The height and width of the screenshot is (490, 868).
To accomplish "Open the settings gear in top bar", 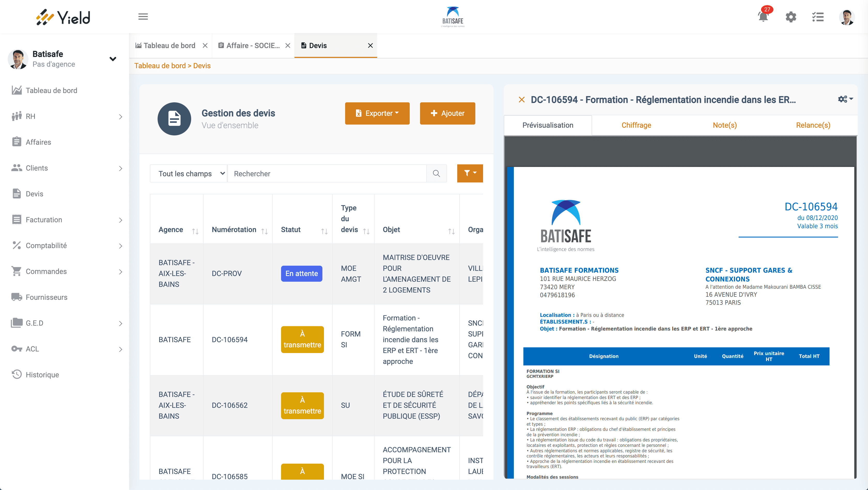I will coord(791,17).
